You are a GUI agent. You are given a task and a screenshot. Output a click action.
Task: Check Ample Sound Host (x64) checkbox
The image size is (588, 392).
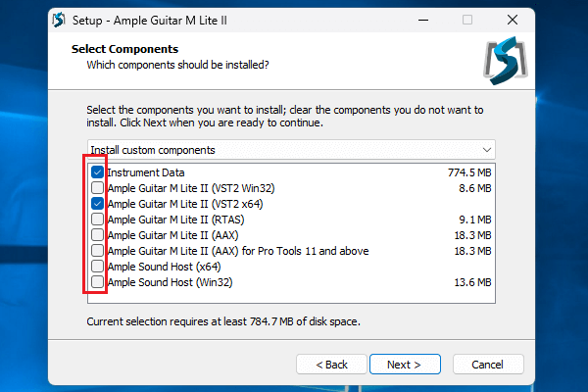[x=97, y=267]
